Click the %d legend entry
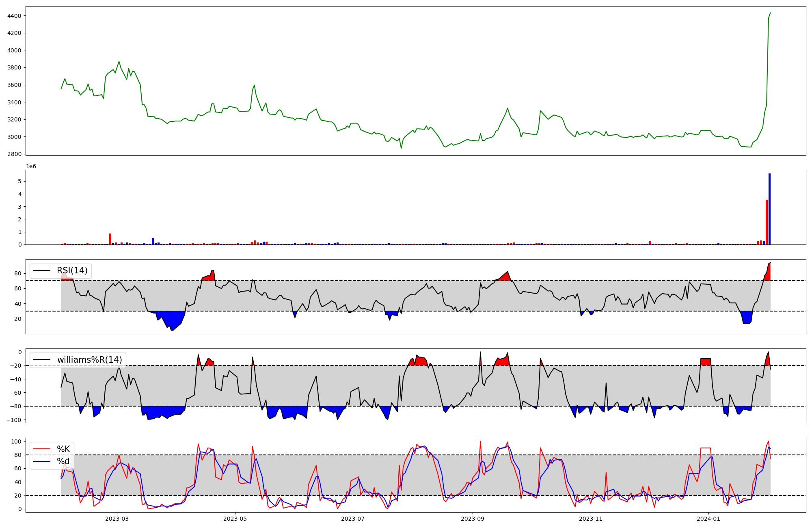This screenshot has width=812, height=528. click(63, 461)
